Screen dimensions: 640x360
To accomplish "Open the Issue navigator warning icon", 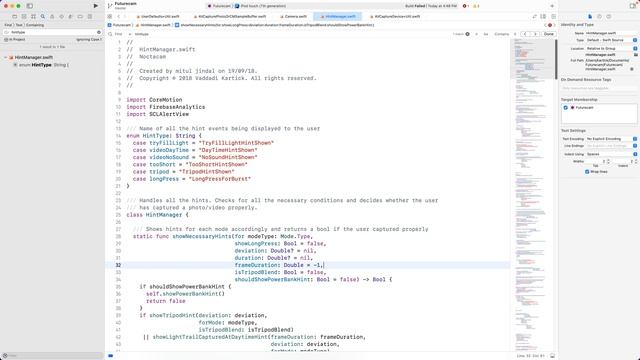I will pyautogui.click(x=52, y=17).
